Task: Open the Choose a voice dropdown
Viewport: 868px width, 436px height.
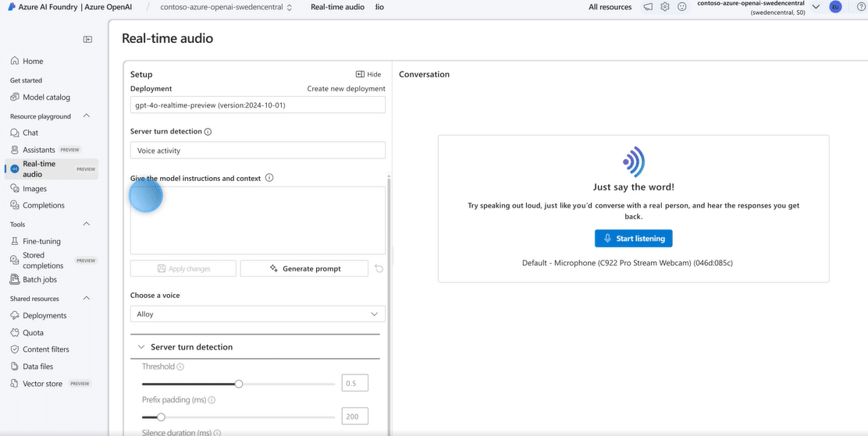Action: click(x=257, y=314)
